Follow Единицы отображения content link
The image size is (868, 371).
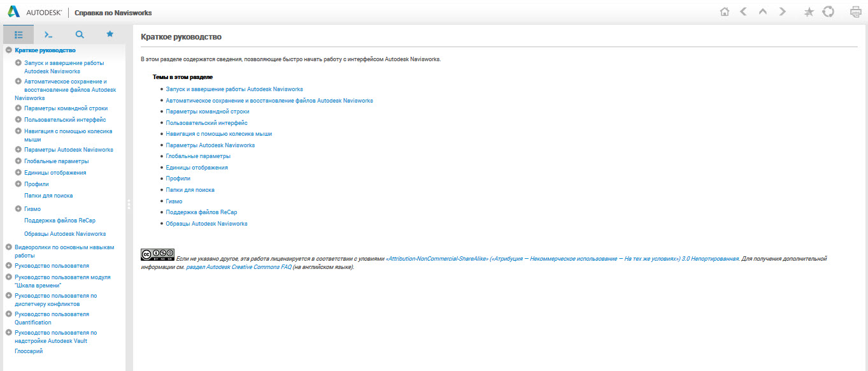[197, 168]
